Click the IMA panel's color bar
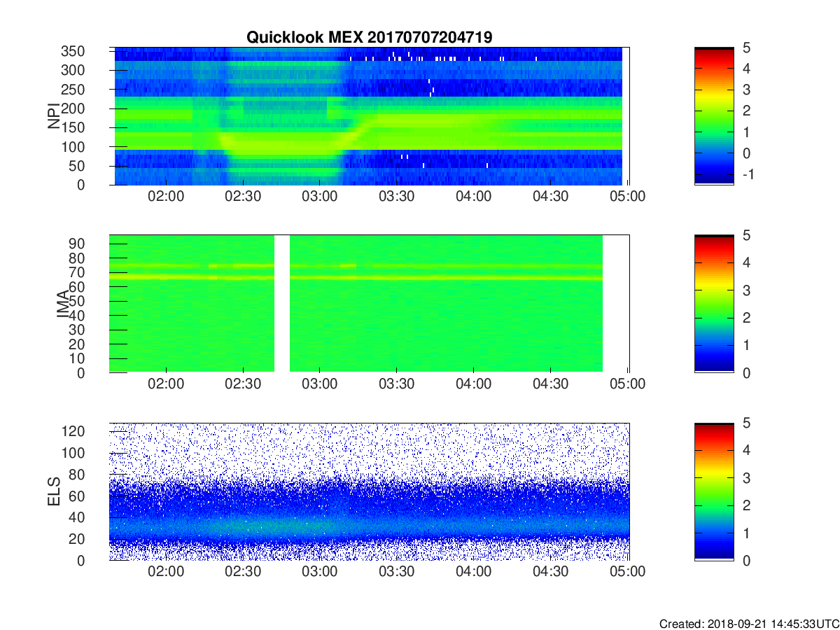The height and width of the screenshot is (630, 840). [x=714, y=304]
